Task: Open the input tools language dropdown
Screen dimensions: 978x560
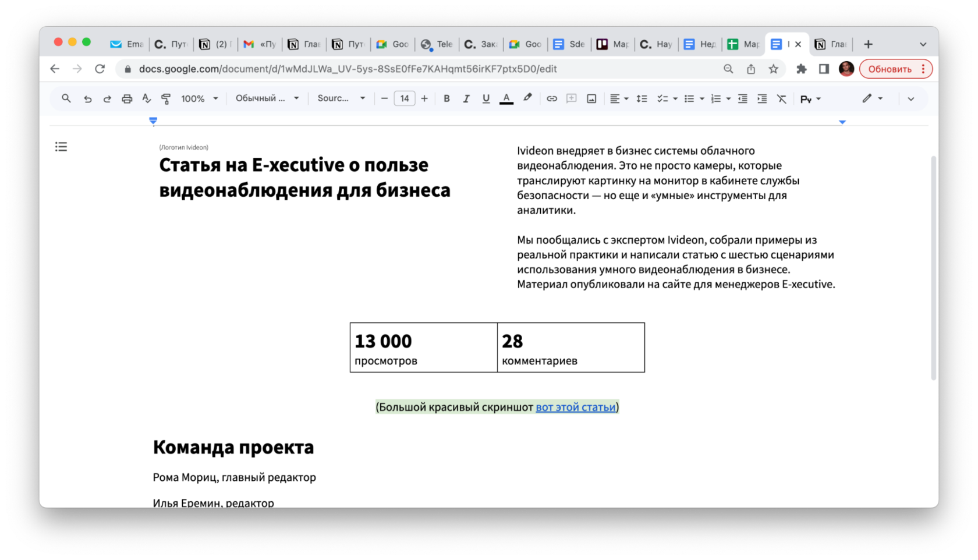Action: [810, 100]
